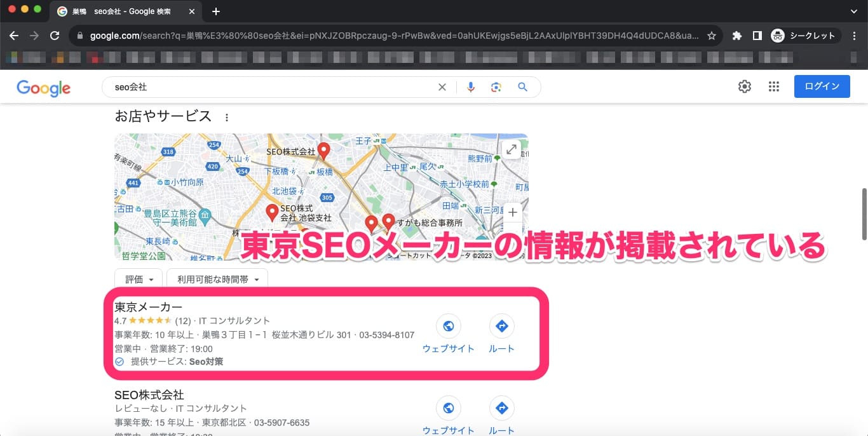Clear the search box with the X icon

pos(442,87)
